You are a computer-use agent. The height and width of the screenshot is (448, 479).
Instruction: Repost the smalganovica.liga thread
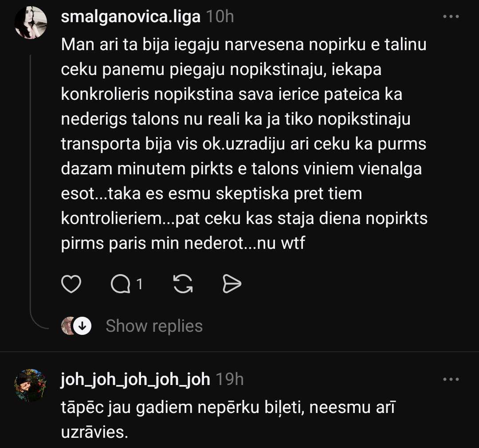click(x=183, y=284)
